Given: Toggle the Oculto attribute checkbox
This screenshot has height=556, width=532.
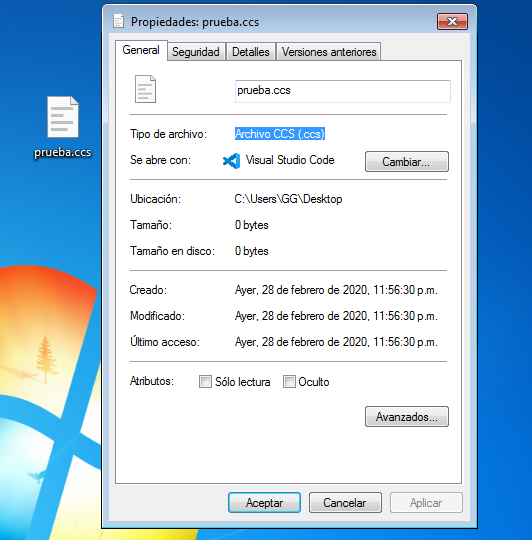Looking at the screenshot, I should click(289, 382).
